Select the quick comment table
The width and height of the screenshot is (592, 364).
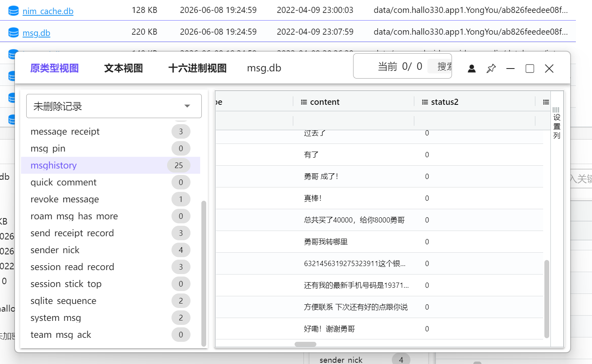(111, 182)
